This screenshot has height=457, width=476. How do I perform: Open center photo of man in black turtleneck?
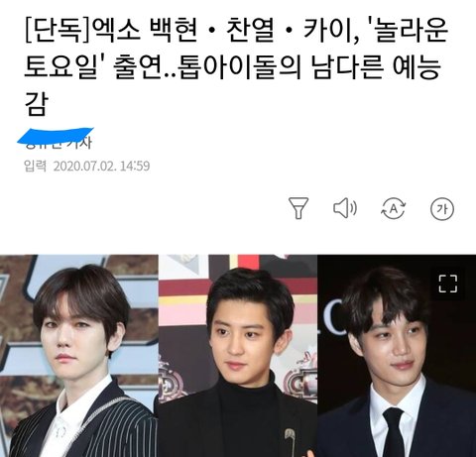[x=238, y=356]
